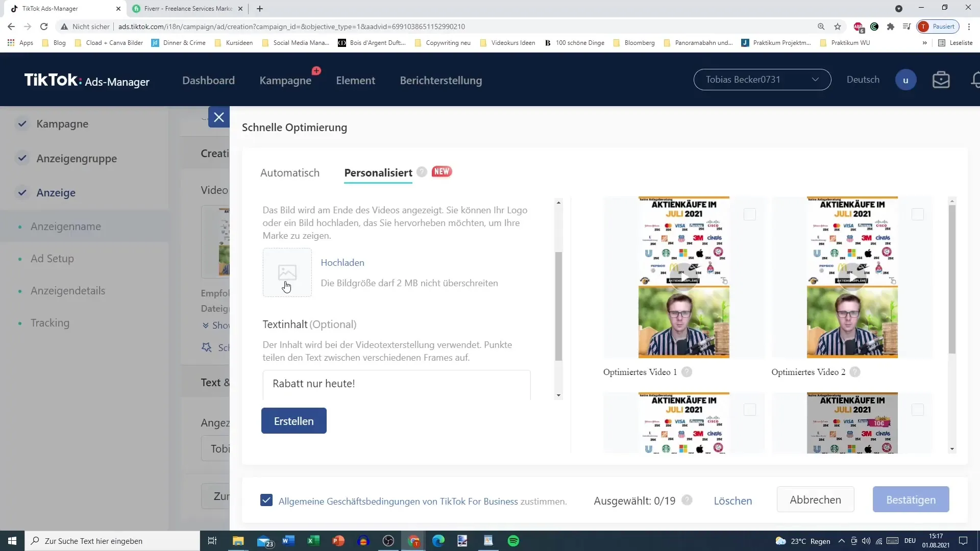This screenshot has width=980, height=551.
Task: Click the Erstellen button
Action: click(293, 420)
